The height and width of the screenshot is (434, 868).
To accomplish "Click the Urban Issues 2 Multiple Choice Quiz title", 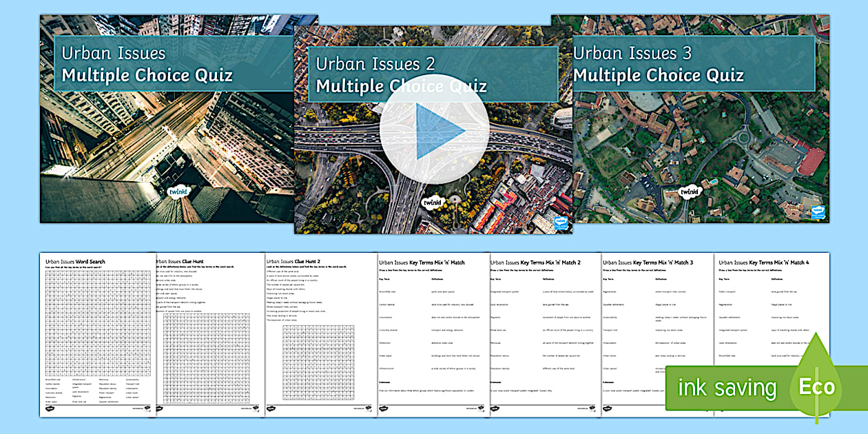I will [x=402, y=74].
